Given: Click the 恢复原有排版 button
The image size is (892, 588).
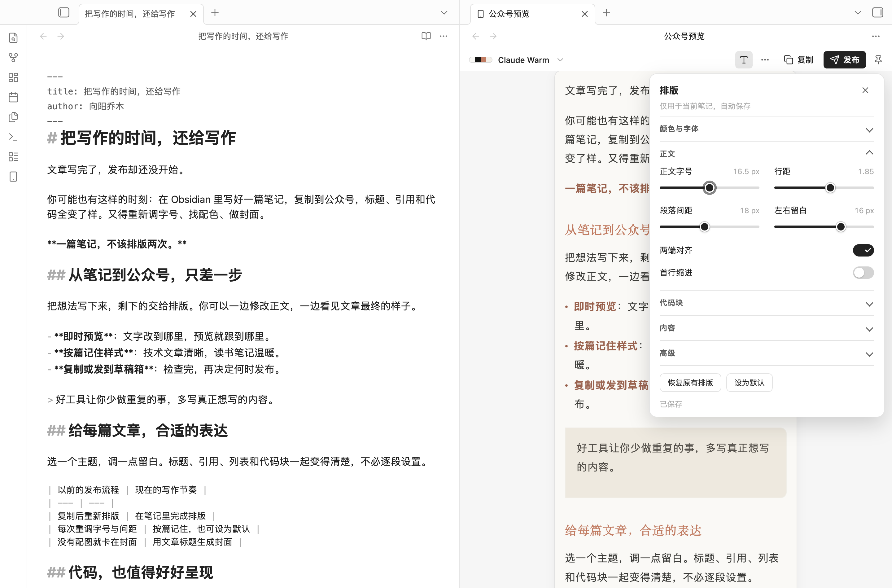Looking at the screenshot, I should point(690,383).
